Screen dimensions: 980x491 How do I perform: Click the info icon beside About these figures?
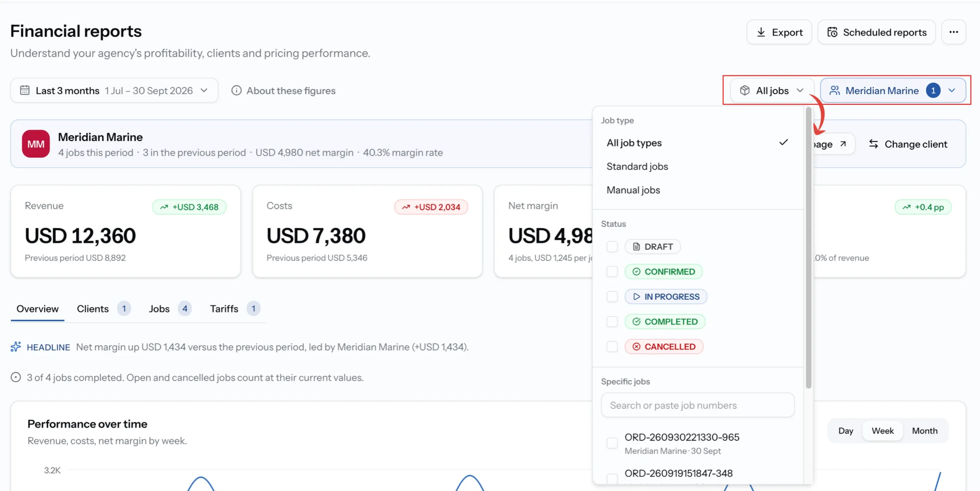click(236, 91)
